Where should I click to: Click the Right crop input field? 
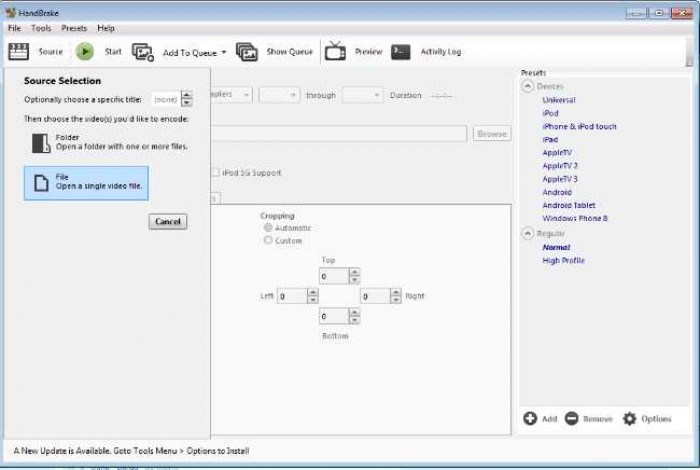375,296
